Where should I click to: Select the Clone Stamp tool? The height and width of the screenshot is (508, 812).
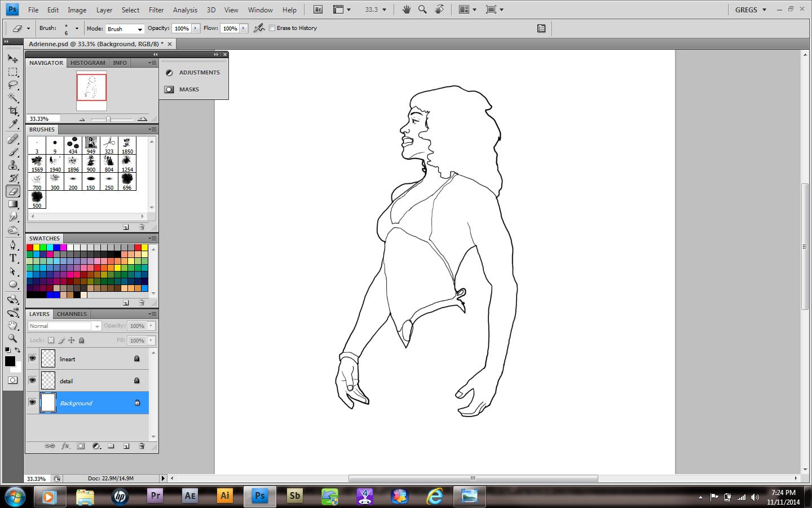point(12,165)
